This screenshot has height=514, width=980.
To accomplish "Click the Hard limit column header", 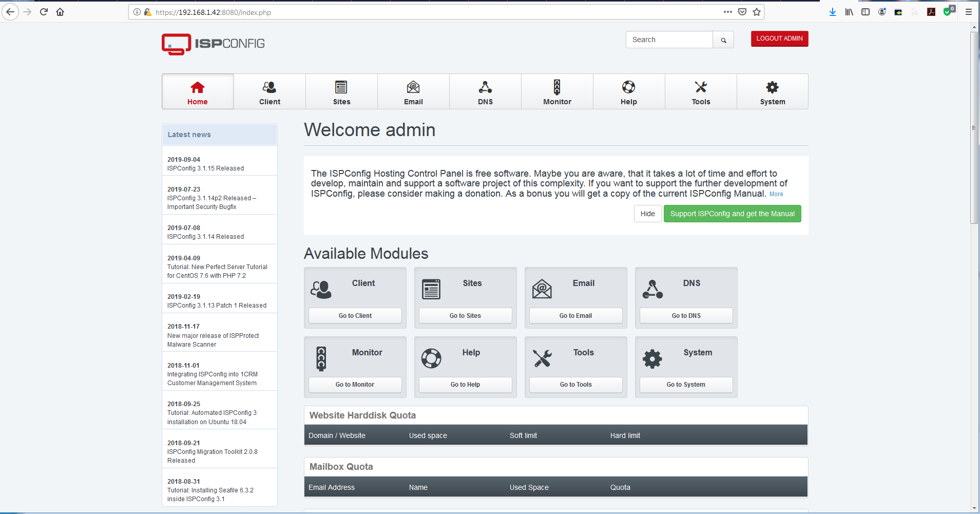I will pyautogui.click(x=625, y=435).
